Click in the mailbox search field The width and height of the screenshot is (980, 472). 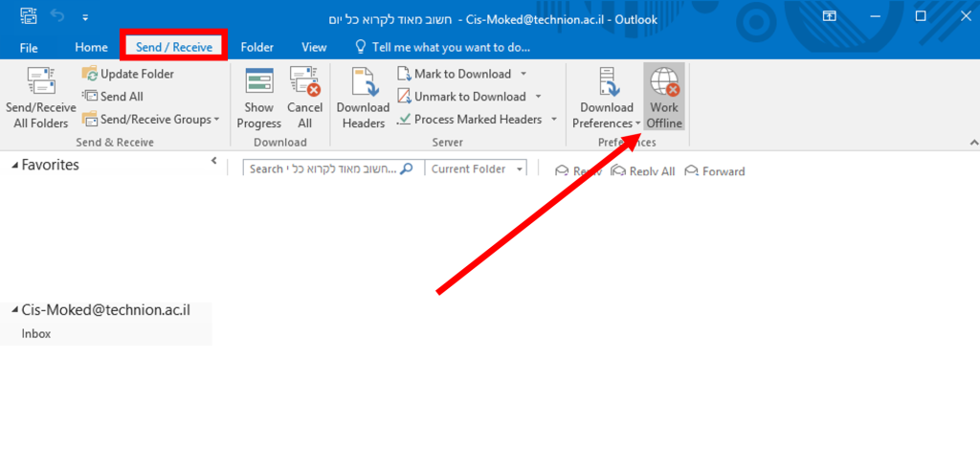323,169
